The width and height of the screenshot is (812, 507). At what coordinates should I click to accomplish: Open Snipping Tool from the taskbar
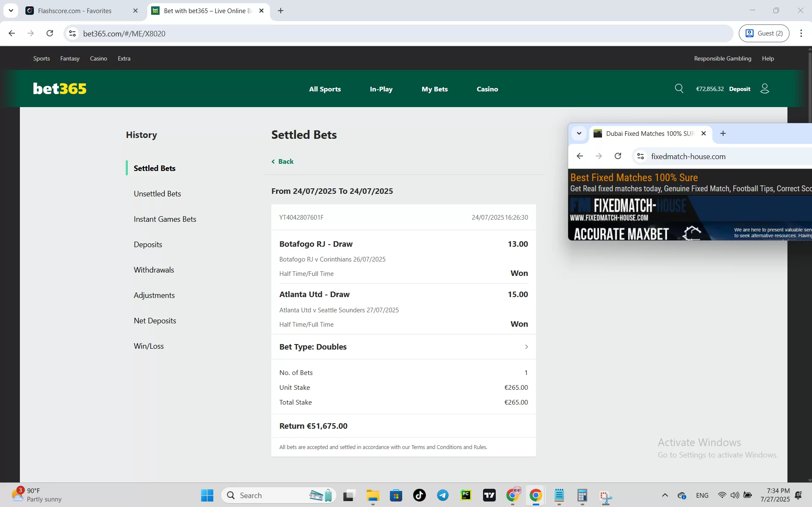[x=606, y=495]
